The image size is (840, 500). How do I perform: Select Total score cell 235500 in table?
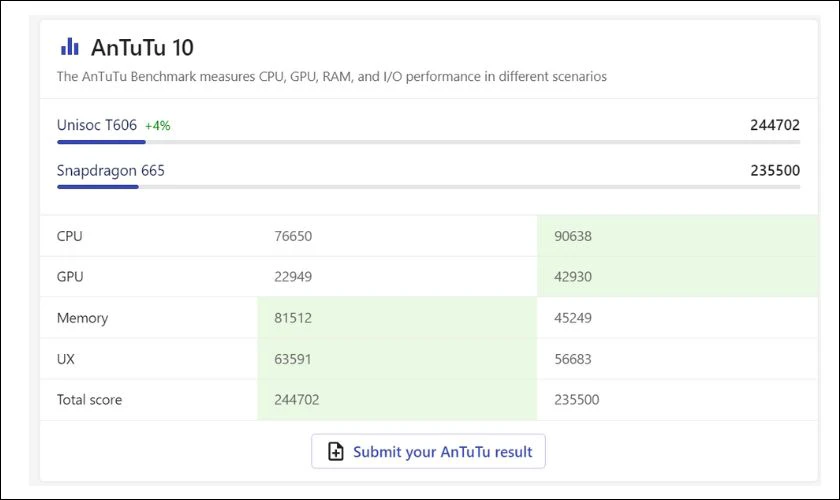tap(576, 400)
